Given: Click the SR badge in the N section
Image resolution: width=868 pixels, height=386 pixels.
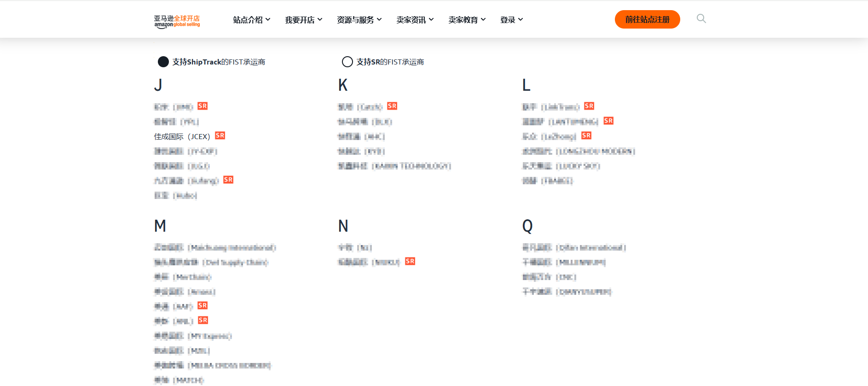Looking at the screenshot, I should 410,261.
